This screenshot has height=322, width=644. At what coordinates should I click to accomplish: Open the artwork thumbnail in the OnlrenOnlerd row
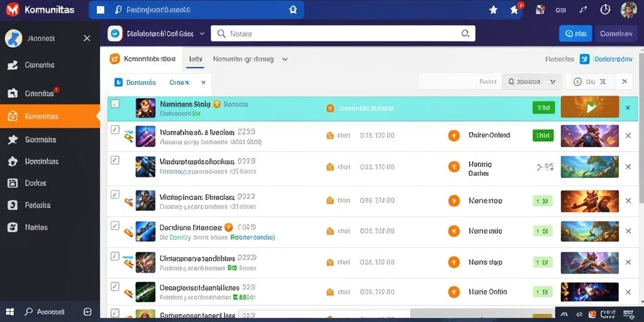tap(590, 136)
